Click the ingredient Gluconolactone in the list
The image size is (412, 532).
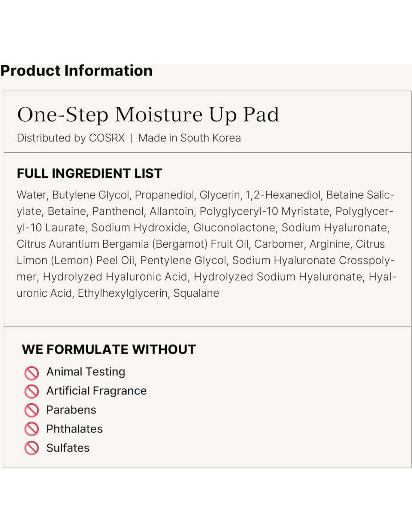click(234, 228)
